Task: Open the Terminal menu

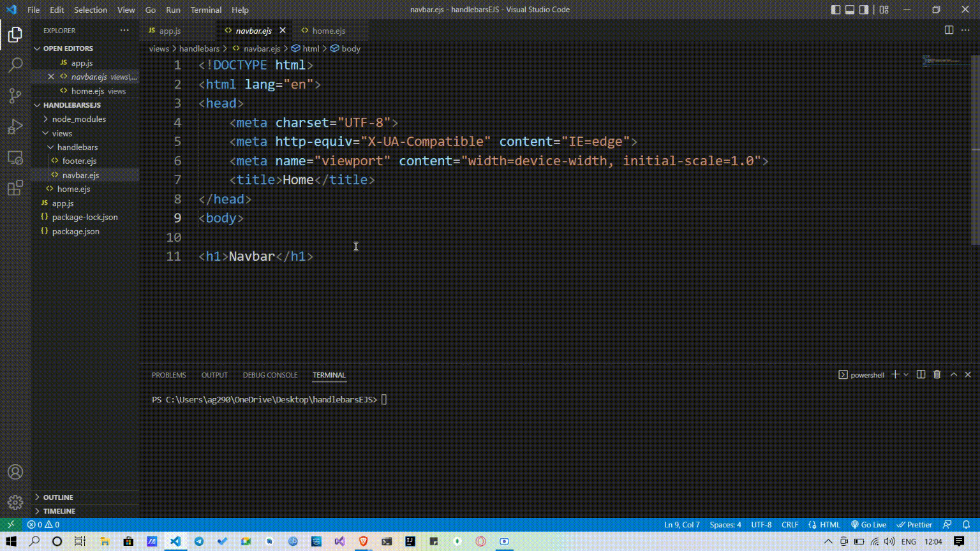Action: [x=205, y=10]
